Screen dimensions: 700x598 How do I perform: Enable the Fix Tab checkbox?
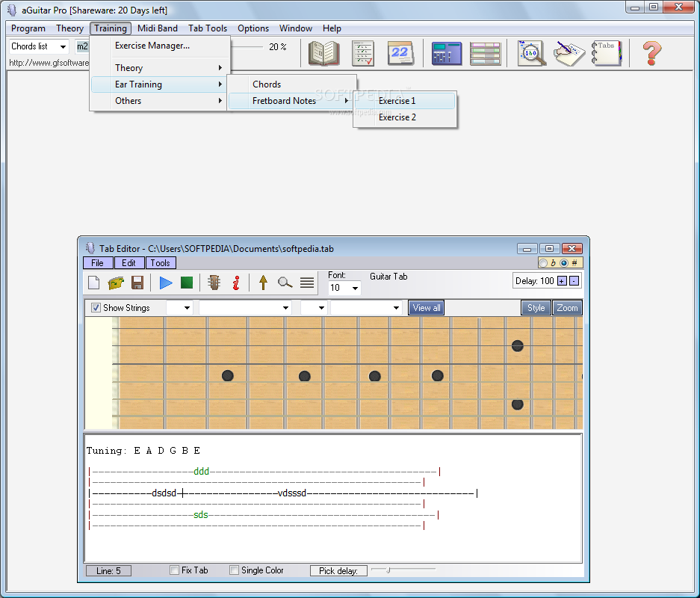coord(175,570)
